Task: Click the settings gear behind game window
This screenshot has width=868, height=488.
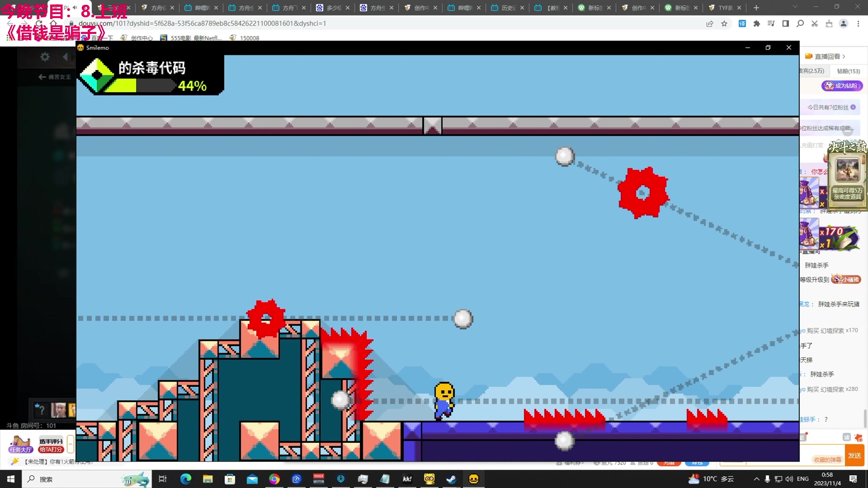Action: click(45, 57)
